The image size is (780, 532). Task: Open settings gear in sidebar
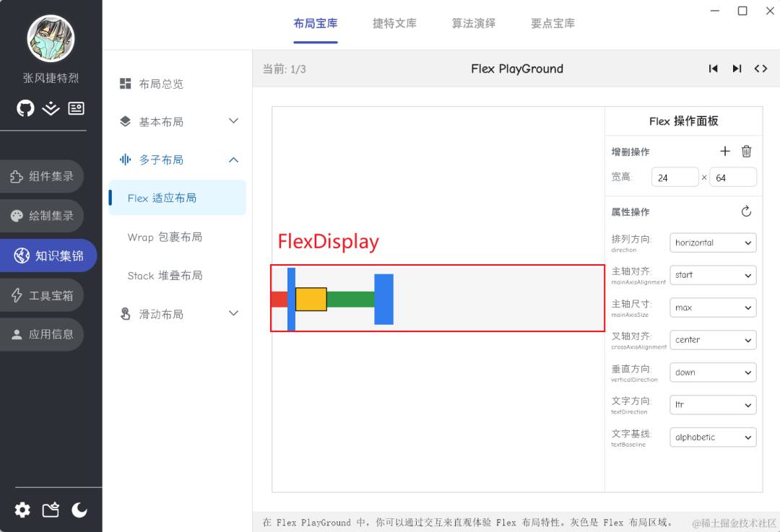point(22,510)
